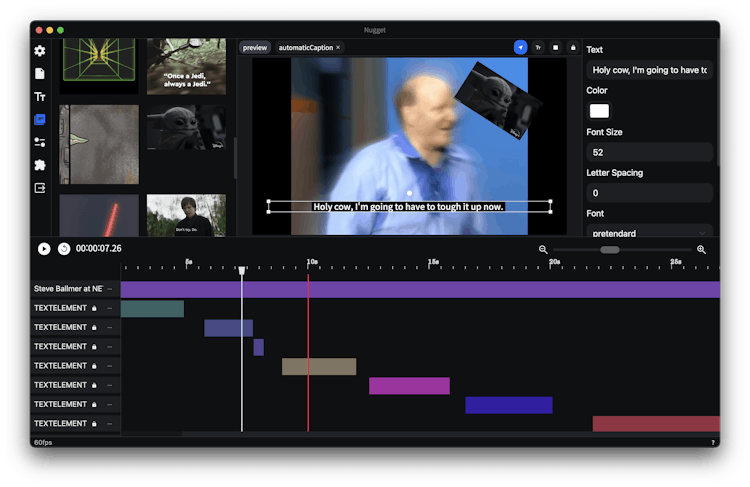Select the blue highlighted sidebar panel icon

(x=40, y=119)
